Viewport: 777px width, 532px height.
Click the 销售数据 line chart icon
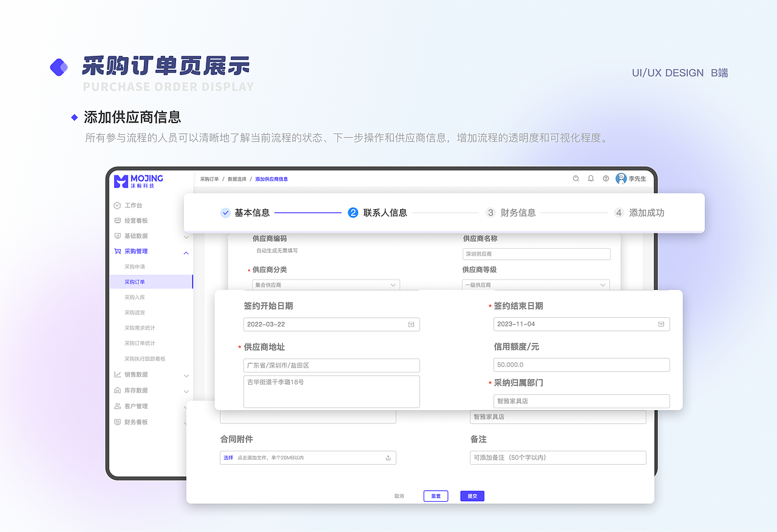[117, 375]
